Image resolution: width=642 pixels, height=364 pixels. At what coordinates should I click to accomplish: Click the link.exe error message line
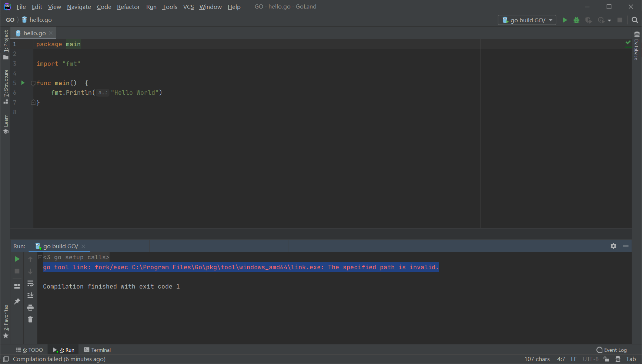click(241, 267)
